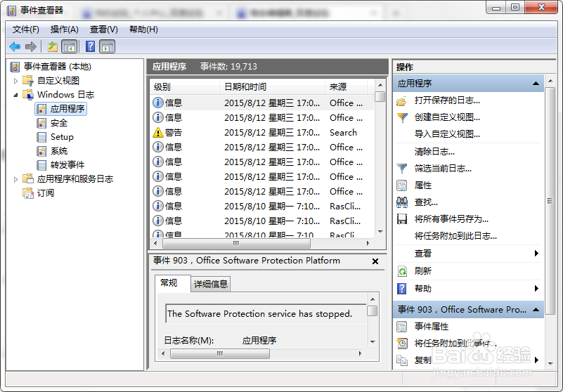
Task: Switch to the 详细信息 tab
Action: (x=211, y=285)
